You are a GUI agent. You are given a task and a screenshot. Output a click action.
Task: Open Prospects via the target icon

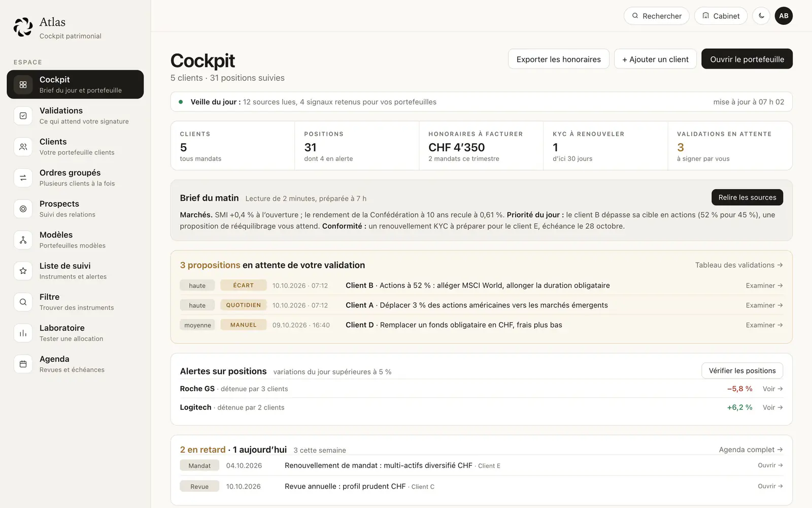23,209
